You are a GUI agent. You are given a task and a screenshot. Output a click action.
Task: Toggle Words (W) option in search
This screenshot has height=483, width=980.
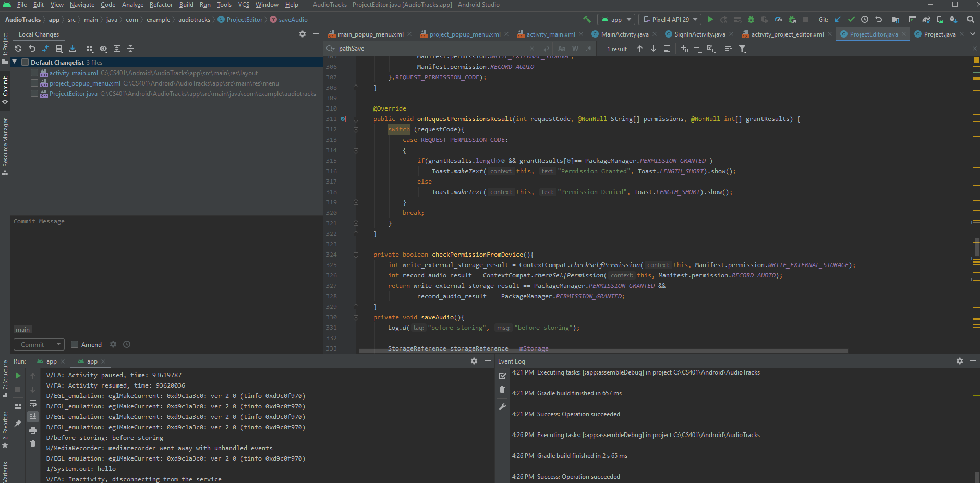(x=575, y=49)
